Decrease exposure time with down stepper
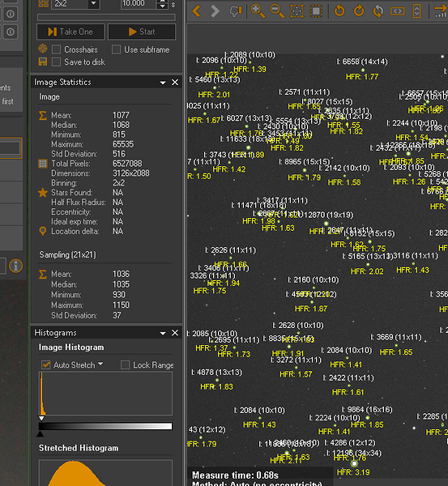The width and height of the screenshot is (448, 486). tap(163, 6)
